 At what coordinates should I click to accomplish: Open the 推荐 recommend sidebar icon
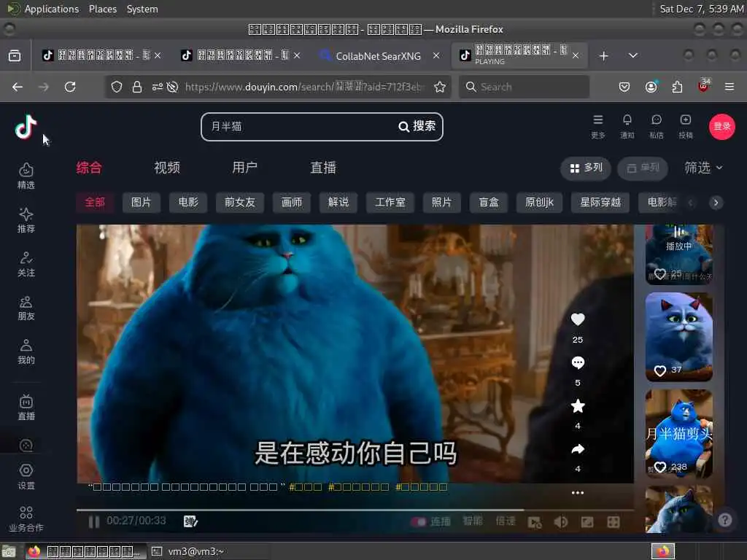(x=26, y=220)
